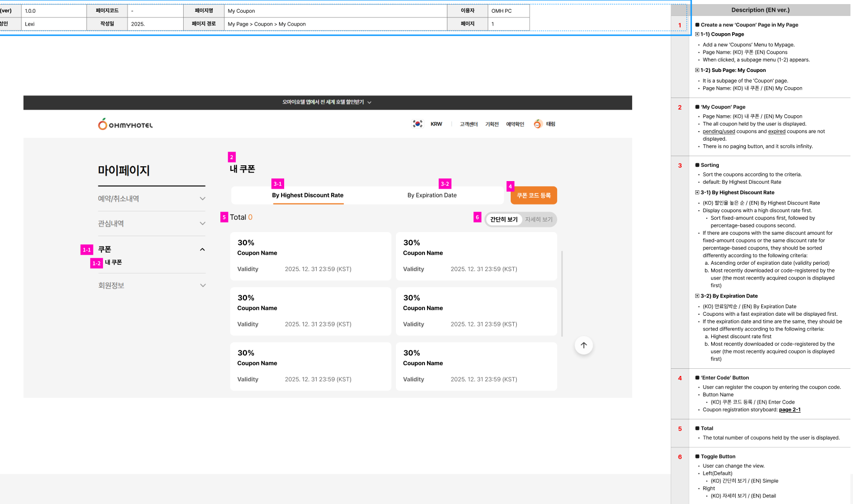Switch to the By Expiration Date tab
Image resolution: width=853 pixels, height=504 pixels.
pyautogui.click(x=432, y=195)
